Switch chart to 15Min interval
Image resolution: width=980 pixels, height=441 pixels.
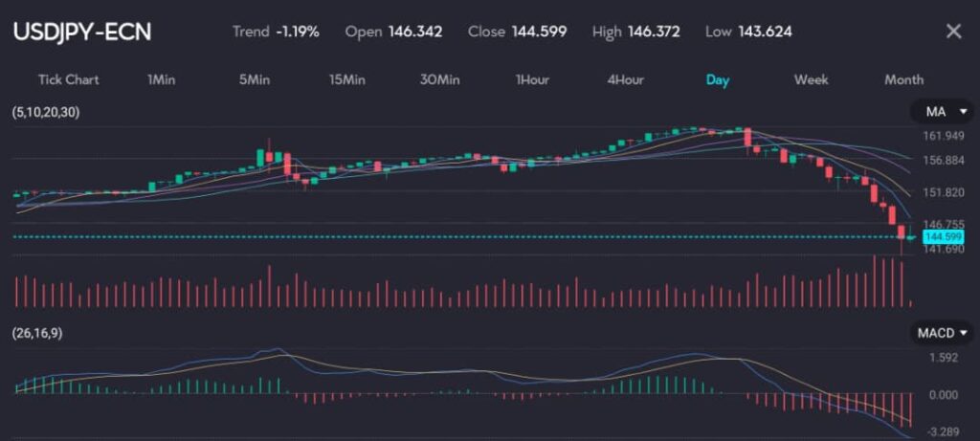coord(346,79)
